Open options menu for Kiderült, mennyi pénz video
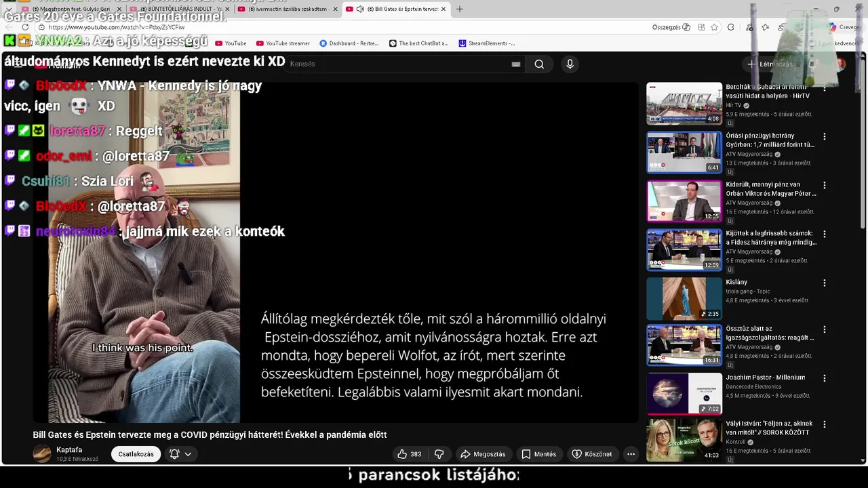868x488 pixels. coord(824,186)
